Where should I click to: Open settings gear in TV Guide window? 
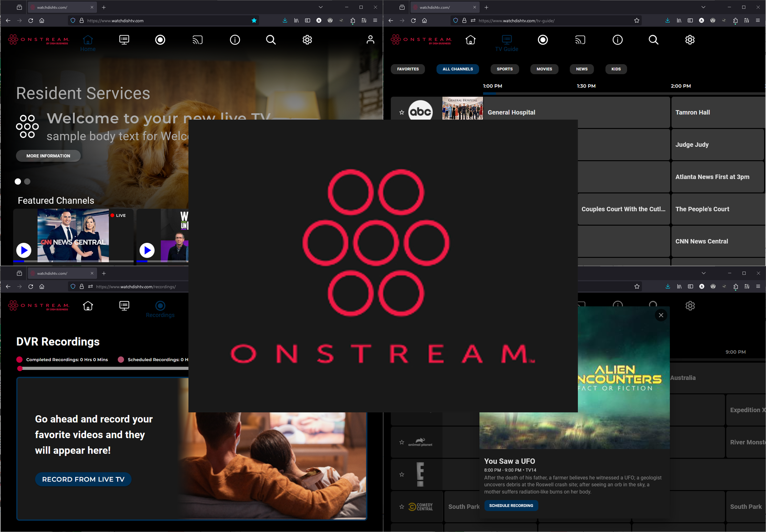pyautogui.click(x=690, y=40)
